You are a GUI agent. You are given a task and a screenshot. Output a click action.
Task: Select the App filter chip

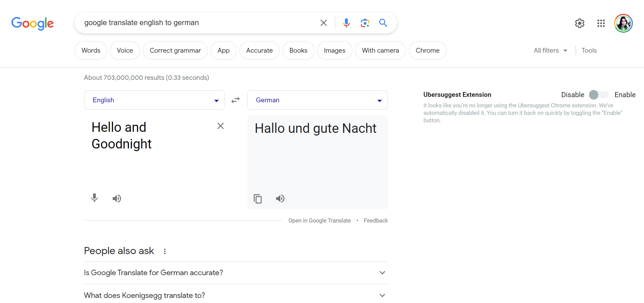pos(223,51)
